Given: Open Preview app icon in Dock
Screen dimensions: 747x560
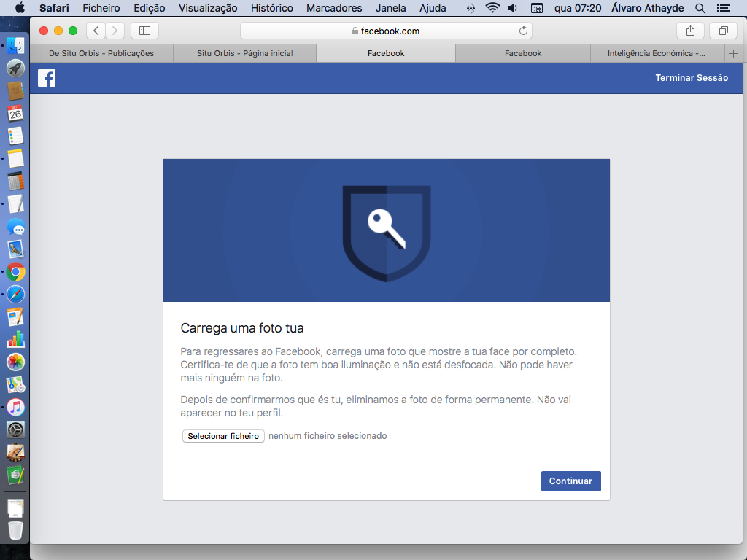Looking at the screenshot, I should [16, 249].
